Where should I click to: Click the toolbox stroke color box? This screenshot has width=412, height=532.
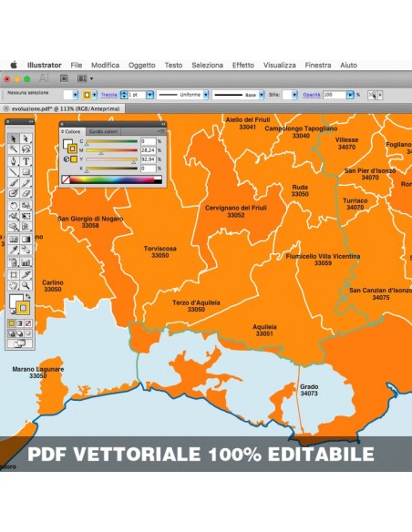(x=23, y=308)
